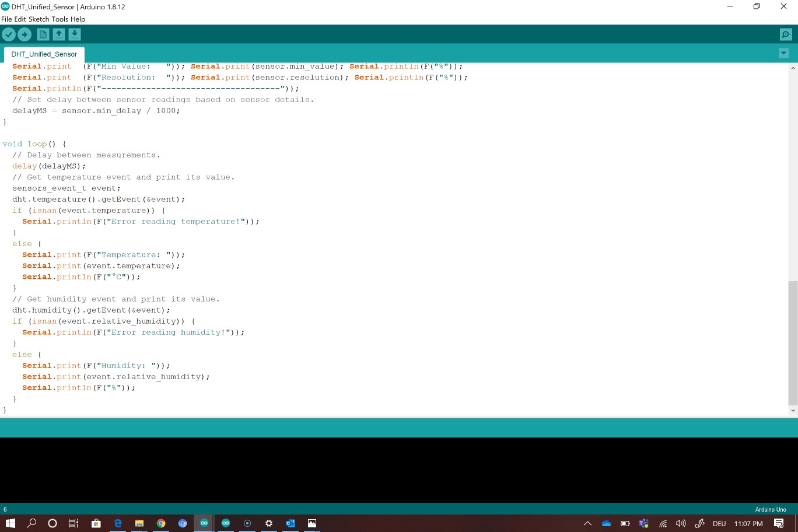The height and width of the screenshot is (532, 798).
Task: Open a sketch via the up-arrow toolbar icon
Action: tap(59, 34)
